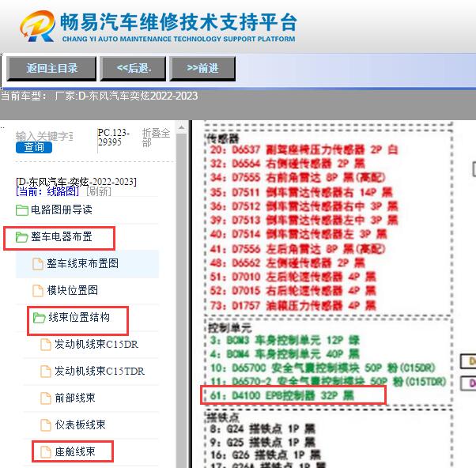The width and height of the screenshot is (476, 468).
Task: Click document icon beside 仪表板线束
Action: click(x=46, y=425)
